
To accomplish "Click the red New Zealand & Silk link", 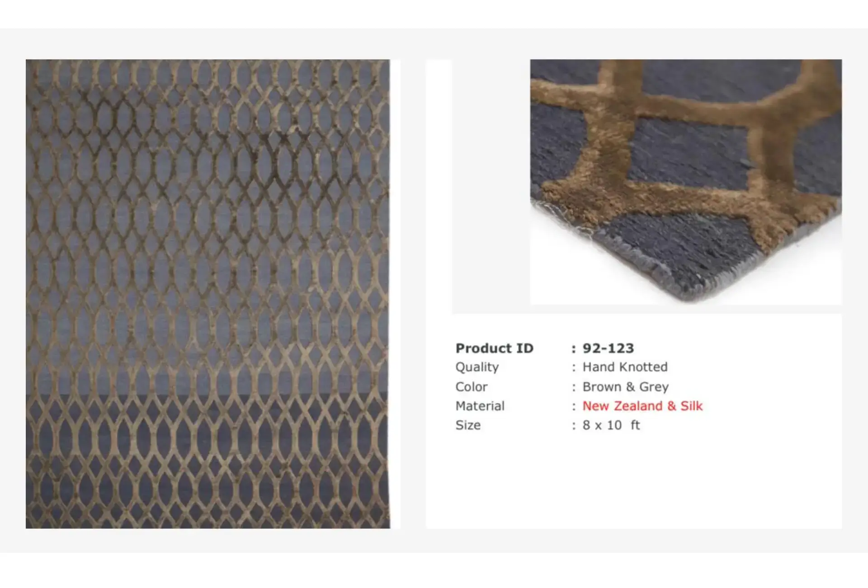I will (x=642, y=406).
